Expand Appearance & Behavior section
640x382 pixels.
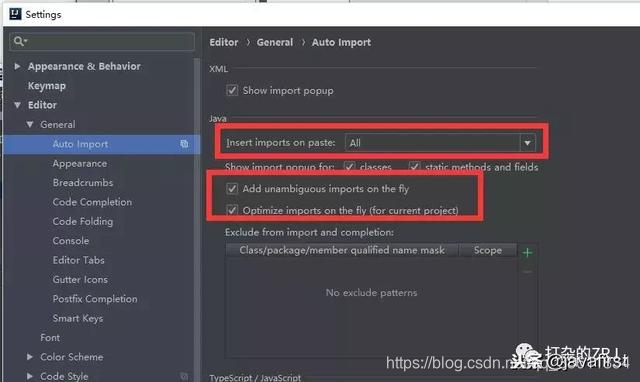click(17, 66)
